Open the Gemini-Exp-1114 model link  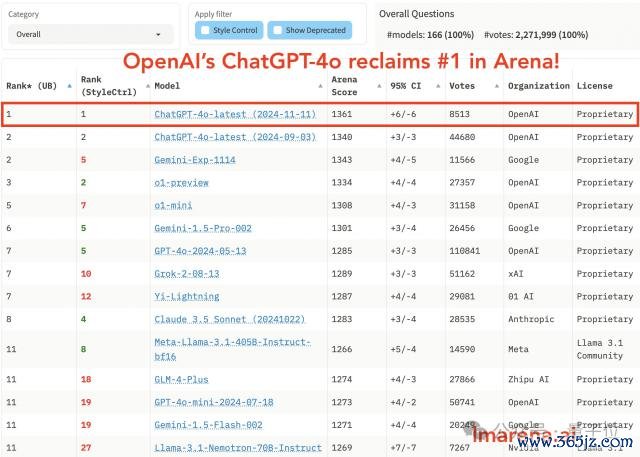(195, 160)
